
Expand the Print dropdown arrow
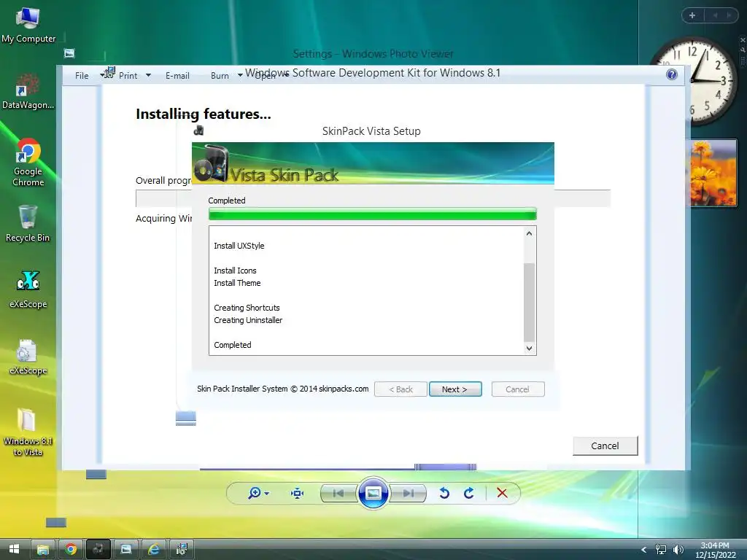148,75
